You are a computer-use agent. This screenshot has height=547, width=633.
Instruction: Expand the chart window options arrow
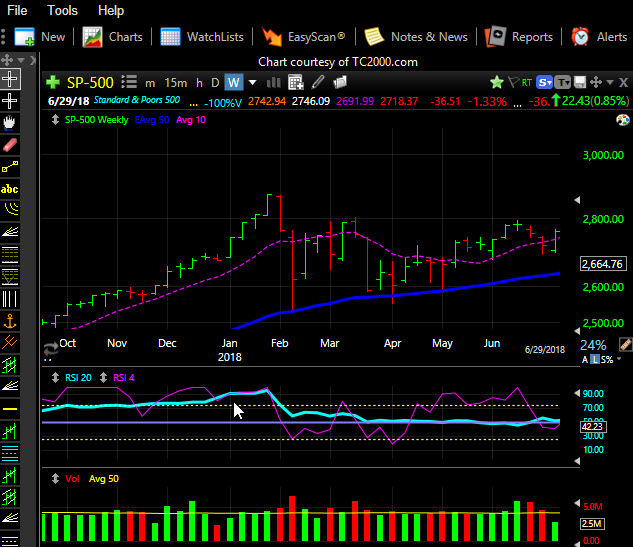pos(610,82)
